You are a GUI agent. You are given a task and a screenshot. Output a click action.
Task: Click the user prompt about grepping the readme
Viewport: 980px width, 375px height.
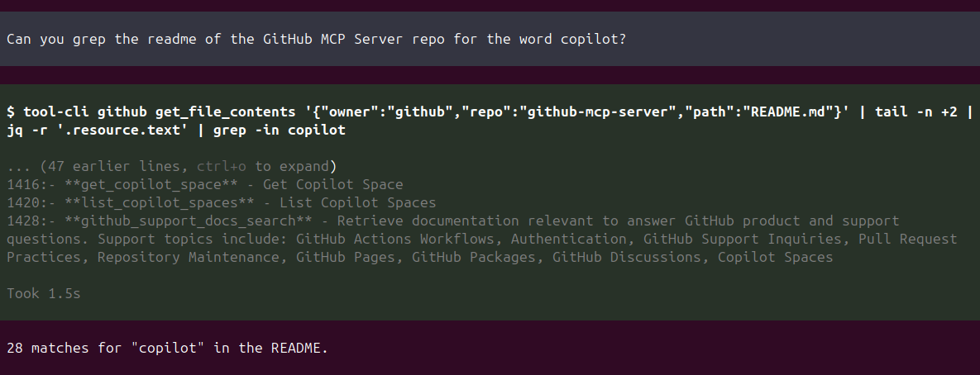click(x=316, y=39)
